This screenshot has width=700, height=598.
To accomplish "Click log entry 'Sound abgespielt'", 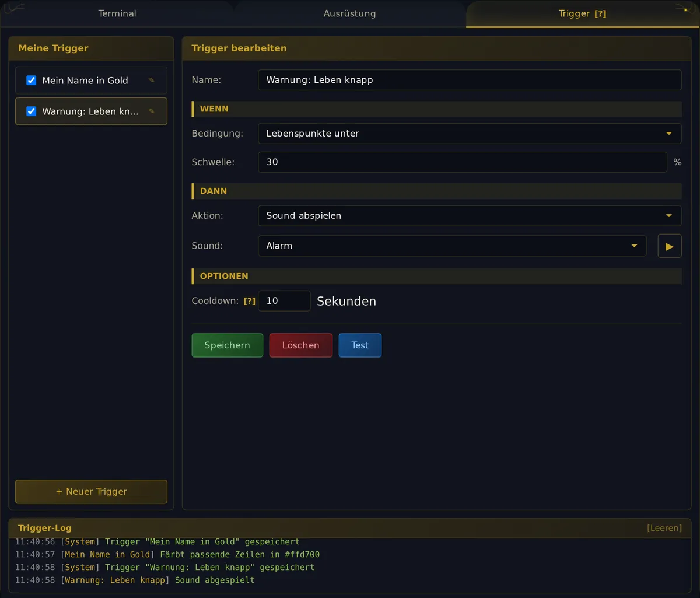I will 215,580.
